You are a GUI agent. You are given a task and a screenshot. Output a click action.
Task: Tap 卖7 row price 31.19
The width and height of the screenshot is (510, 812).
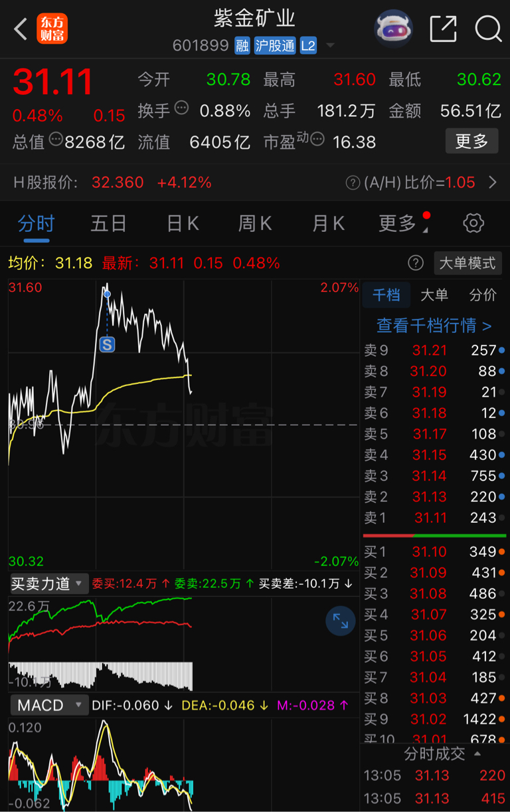pyautogui.click(x=430, y=392)
